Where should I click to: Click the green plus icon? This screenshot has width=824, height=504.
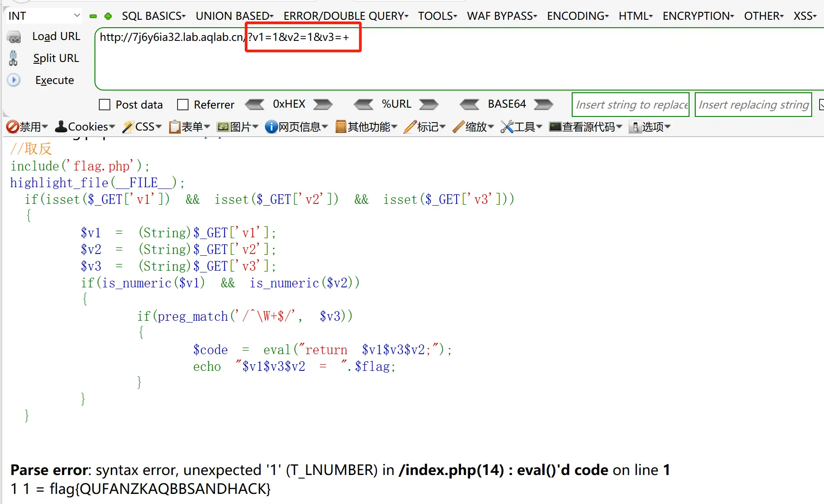[x=108, y=16]
